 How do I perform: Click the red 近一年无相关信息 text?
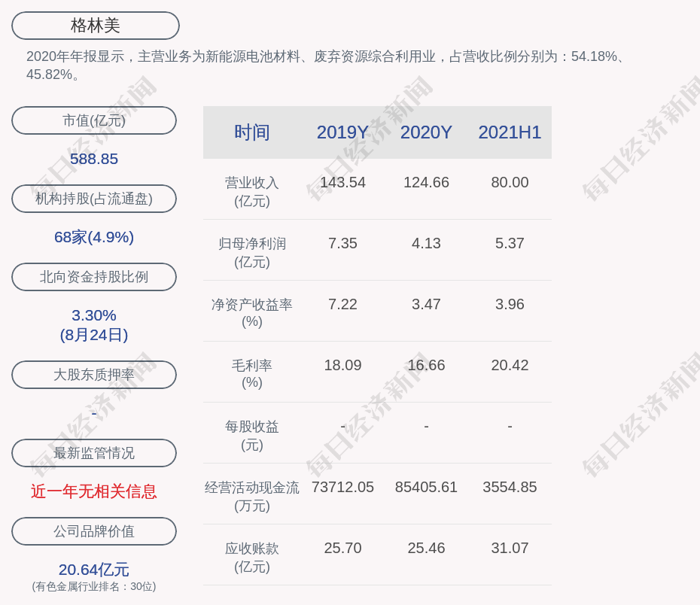[x=94, y=491]
